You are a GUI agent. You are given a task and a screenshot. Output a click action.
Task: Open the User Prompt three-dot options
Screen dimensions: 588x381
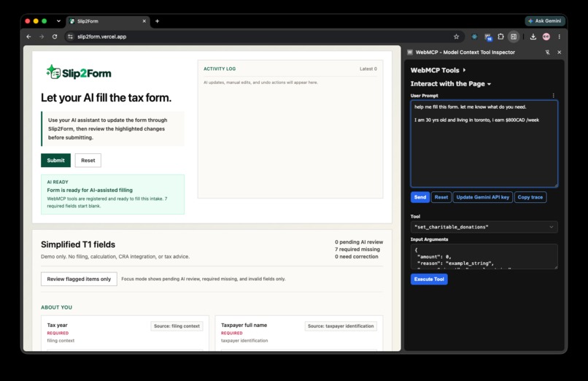tap(553, 96)
